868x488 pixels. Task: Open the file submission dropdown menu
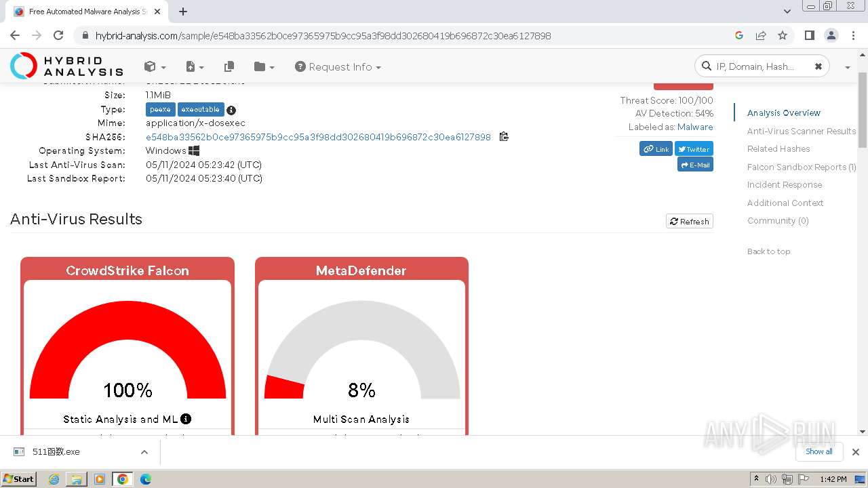click(194, 66)
